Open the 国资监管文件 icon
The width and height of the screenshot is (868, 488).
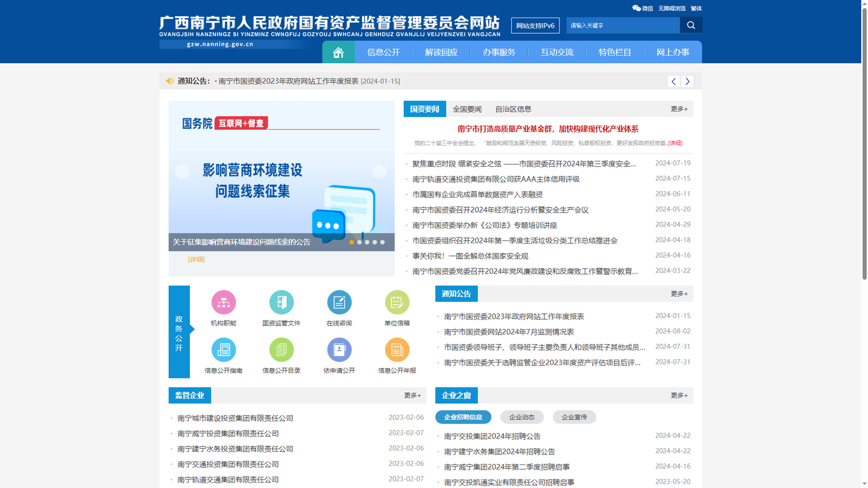(x=281, y=302)
